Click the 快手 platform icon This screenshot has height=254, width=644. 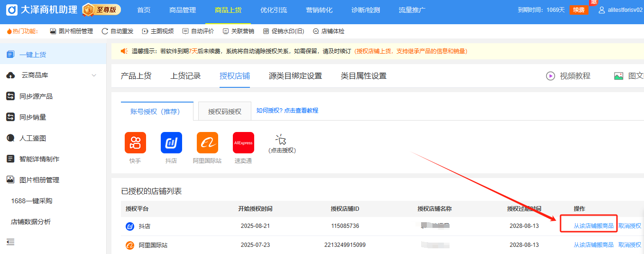(x=135, y=143)
